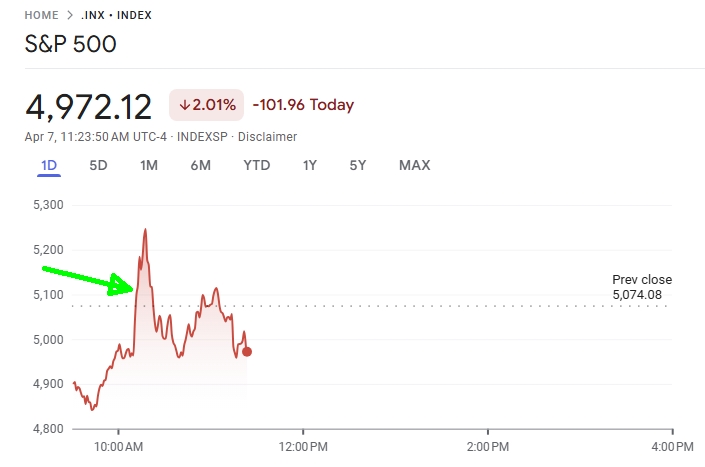
Task: Click the 12:00 PM time axis label
Action: pos(303,445)
